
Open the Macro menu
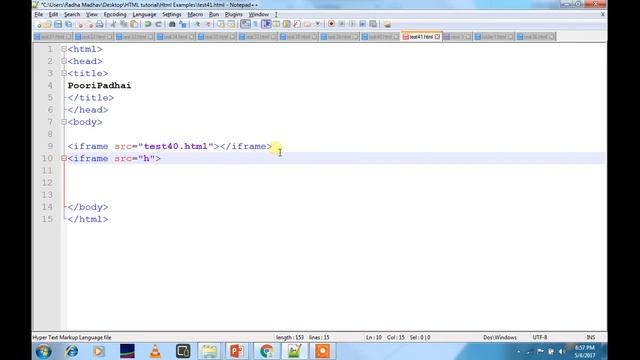point(195,14)
